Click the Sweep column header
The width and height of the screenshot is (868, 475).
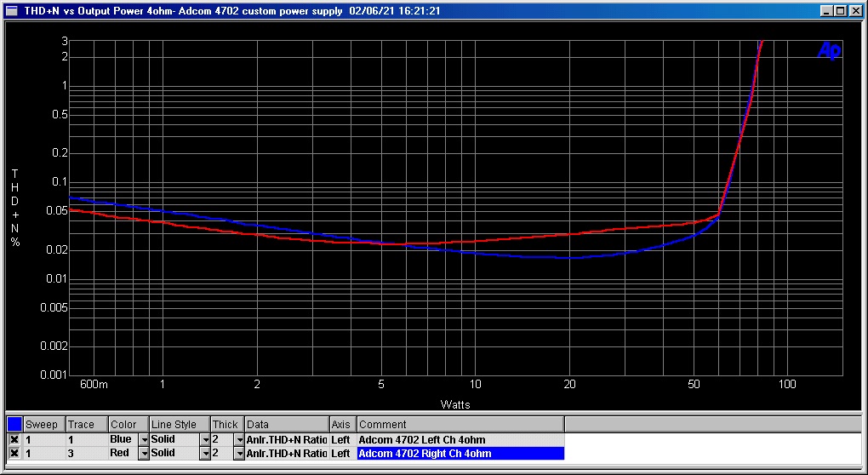point(44,425)
